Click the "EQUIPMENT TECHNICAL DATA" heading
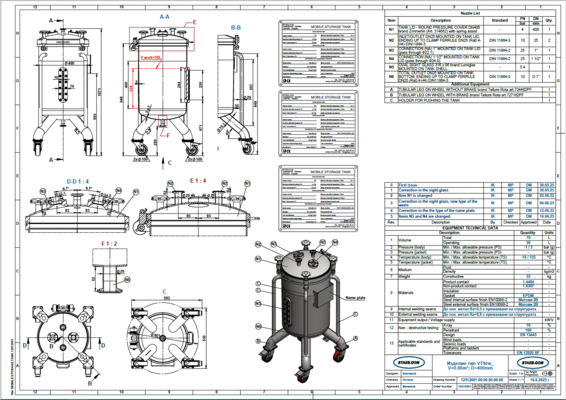 coord(470,228)
